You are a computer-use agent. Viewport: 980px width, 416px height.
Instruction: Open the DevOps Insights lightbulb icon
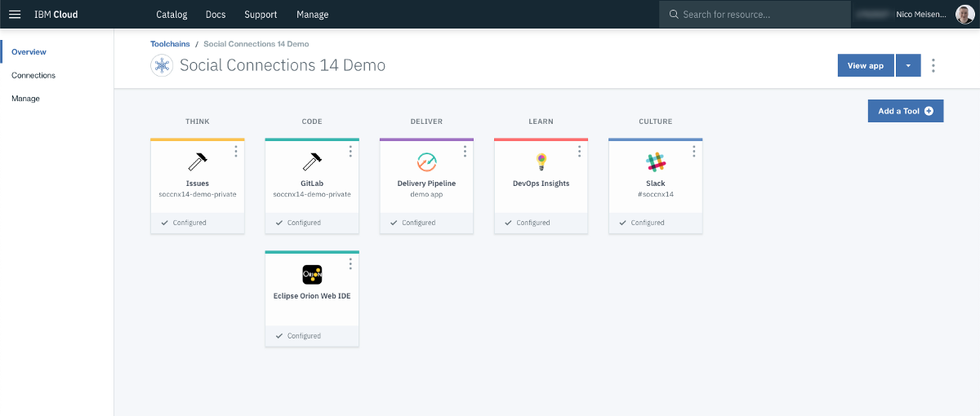(541, 162)
